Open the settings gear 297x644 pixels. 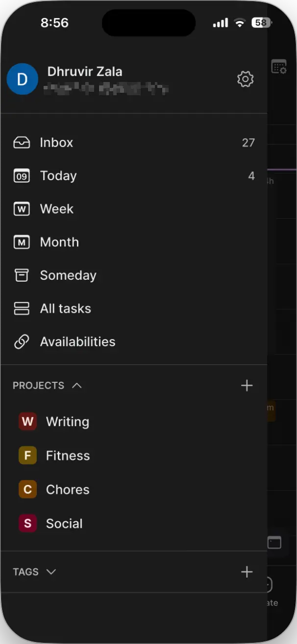click(245, 79)
